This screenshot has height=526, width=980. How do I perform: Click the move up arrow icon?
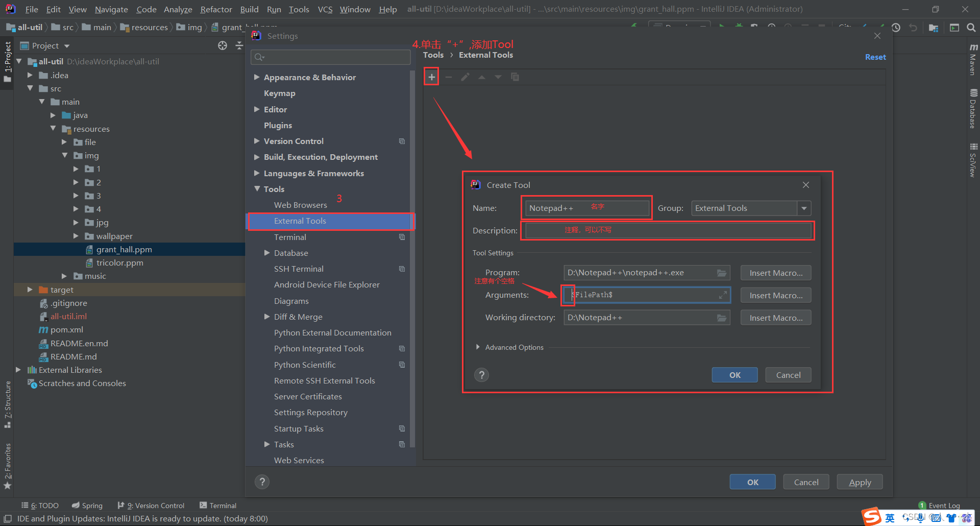tap(482, 77)
